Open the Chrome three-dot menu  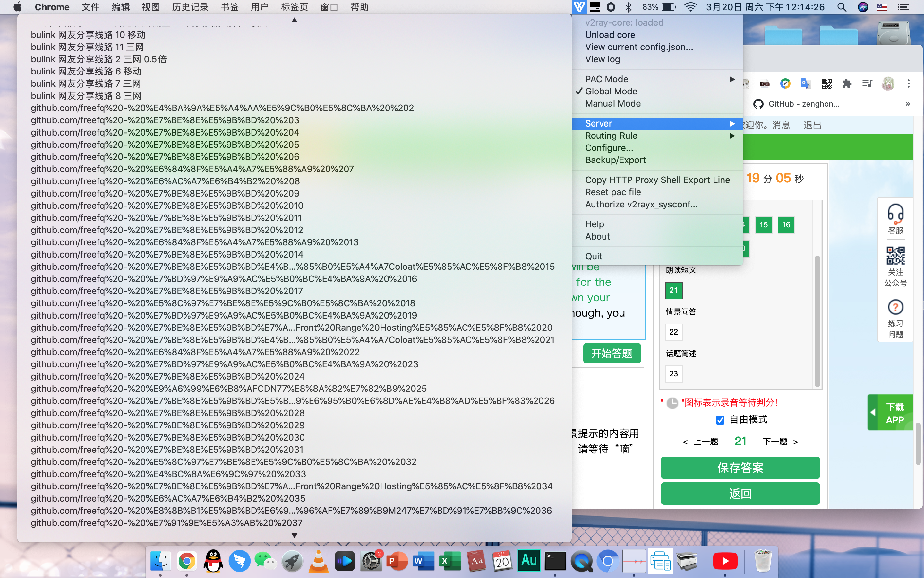pyautogui.click(x=908, y=83)
